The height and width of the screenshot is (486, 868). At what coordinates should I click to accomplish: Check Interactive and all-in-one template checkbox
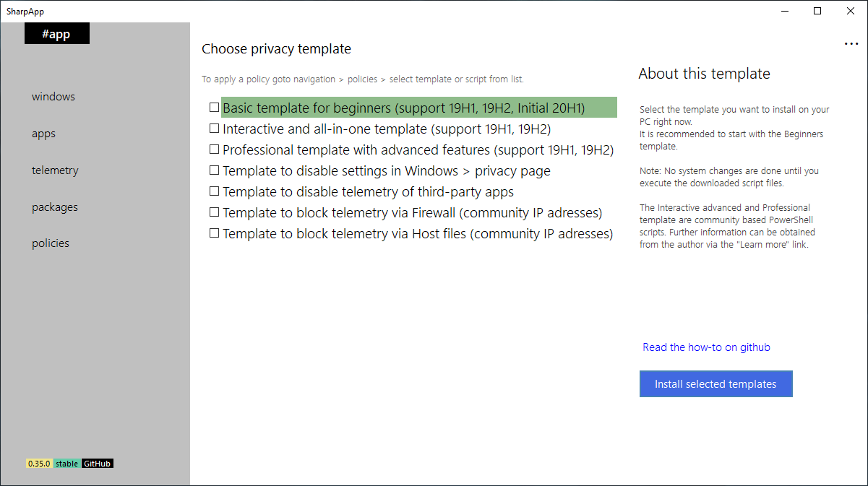click(x=214, y=129)
